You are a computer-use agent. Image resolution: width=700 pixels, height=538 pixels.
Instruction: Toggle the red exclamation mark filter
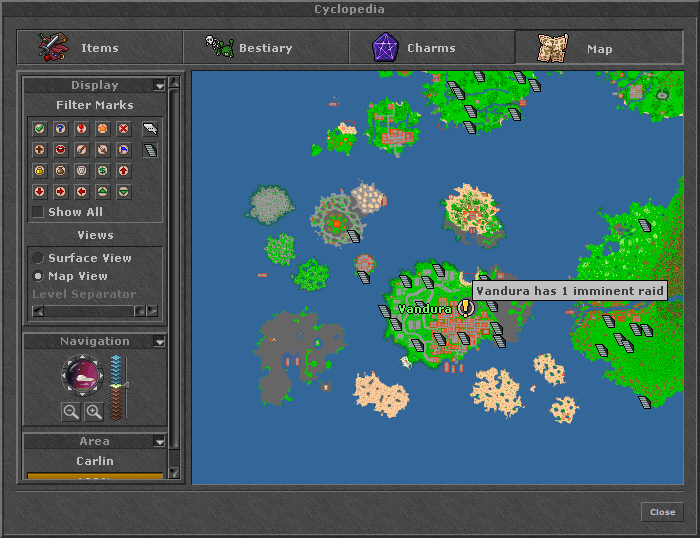pyautogui.click(x=81, y=129)
